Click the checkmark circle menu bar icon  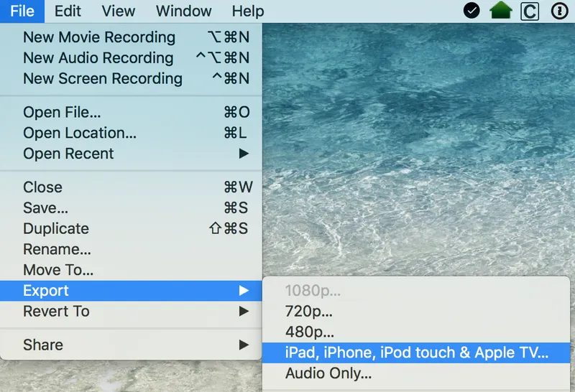click(471, 11)
